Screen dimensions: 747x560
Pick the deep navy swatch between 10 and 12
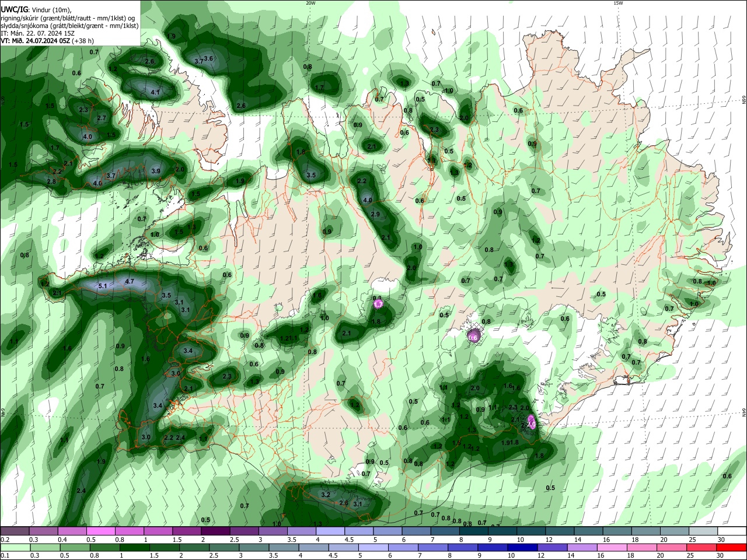(x=522, y=547)
